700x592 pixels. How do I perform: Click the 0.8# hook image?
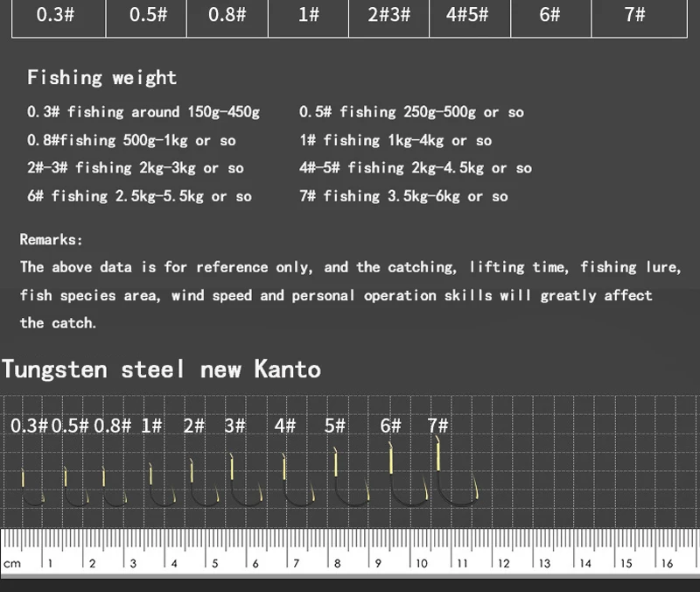(115, 486)
